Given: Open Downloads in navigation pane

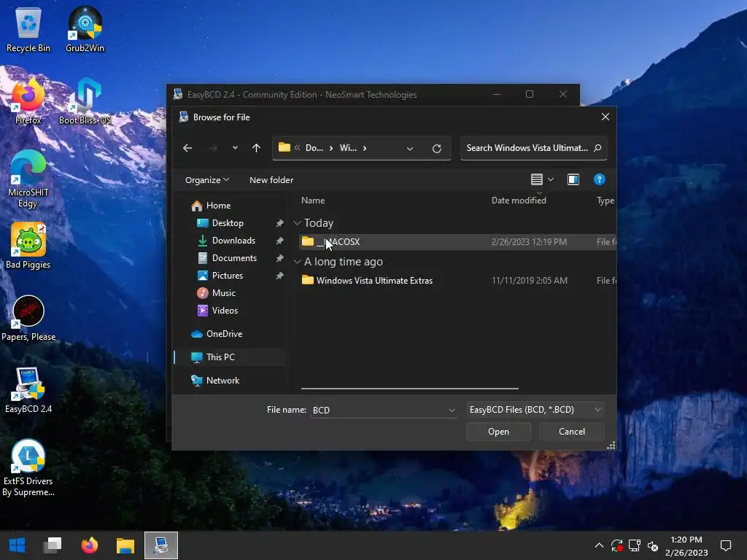Looking at the screenshot, I should pyautogui.click(x=233, y=241).
